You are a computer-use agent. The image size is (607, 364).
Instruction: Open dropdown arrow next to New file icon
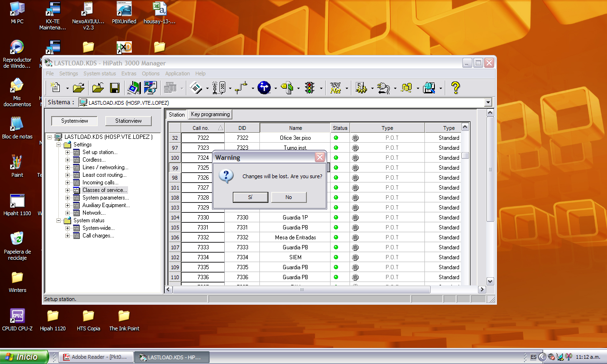tap(67, 88)
